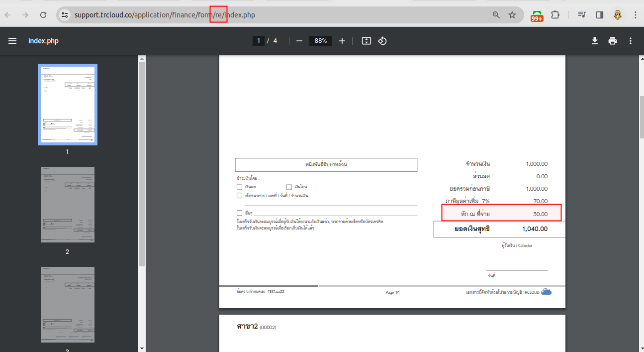Viewport: 644px width, 352px height.
Task: Click the PDF page number field
Action: (x=258, y=41)
